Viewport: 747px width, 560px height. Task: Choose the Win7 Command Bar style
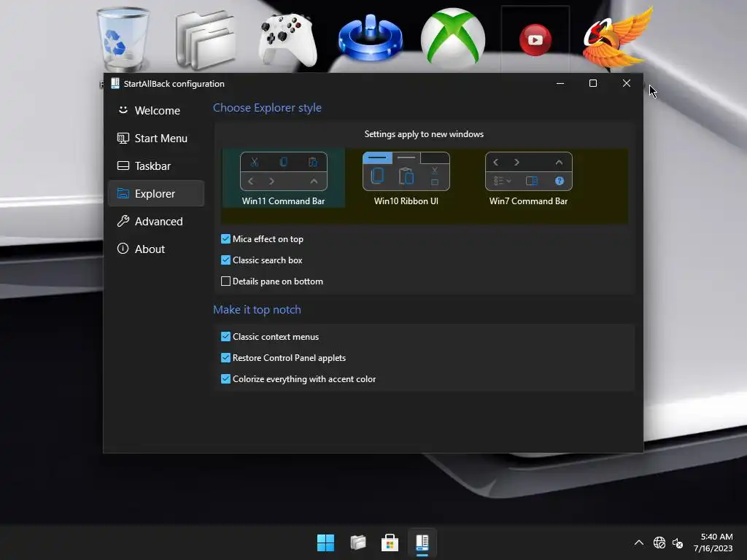[x=528, y=178]
